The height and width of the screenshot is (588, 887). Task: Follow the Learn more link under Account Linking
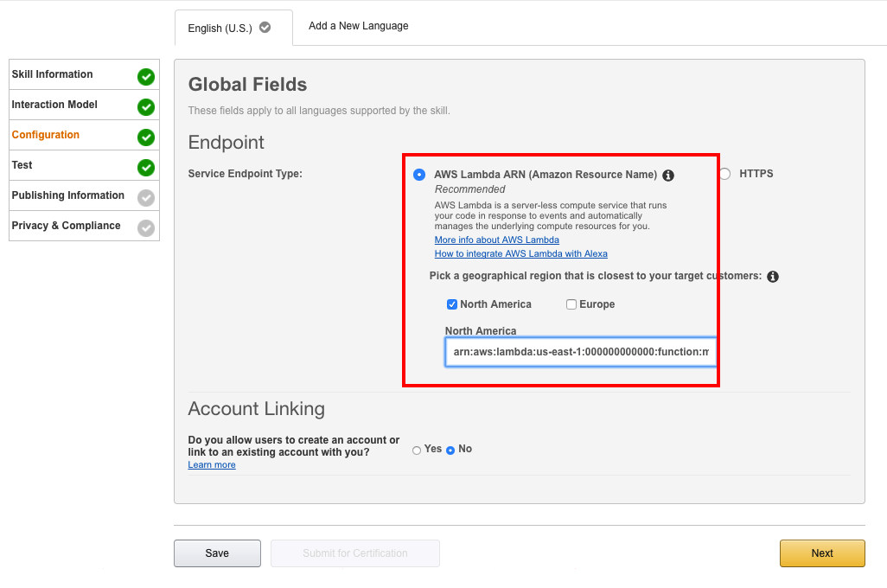tap(212, 464)
